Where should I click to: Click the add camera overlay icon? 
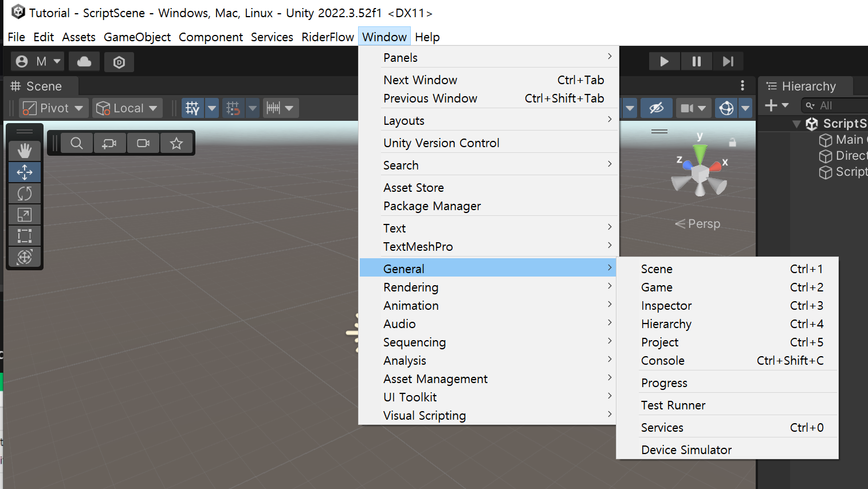click(109, 143)
